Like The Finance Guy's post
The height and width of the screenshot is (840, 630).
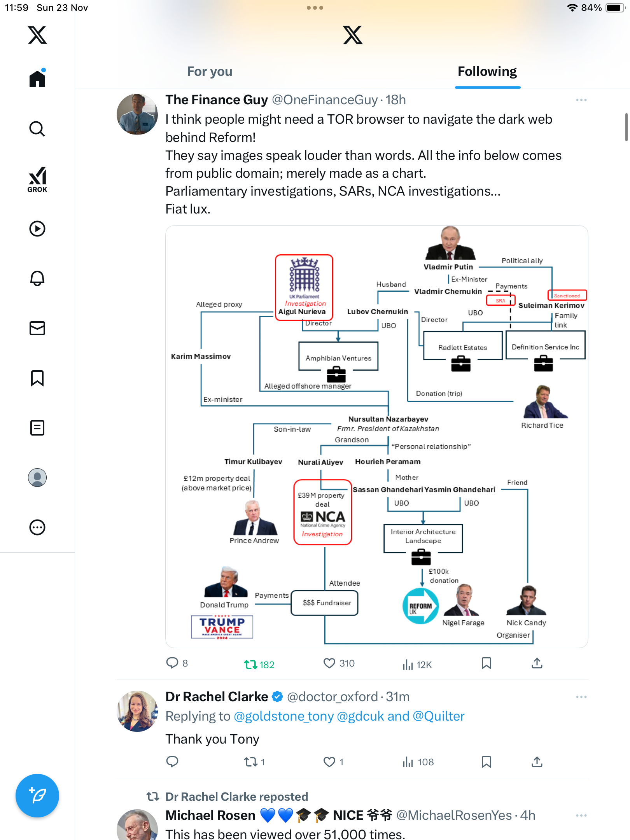coord(329,663)
